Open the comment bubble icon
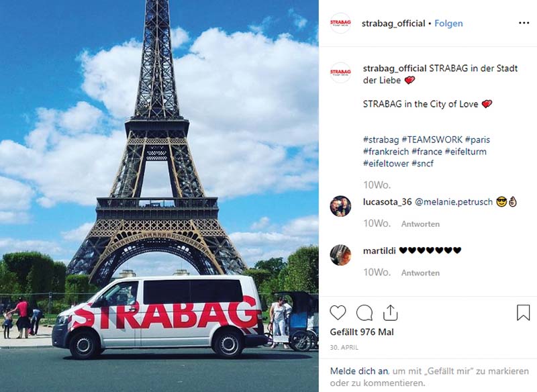Screen dimensions: 537x392 [364, 313]
